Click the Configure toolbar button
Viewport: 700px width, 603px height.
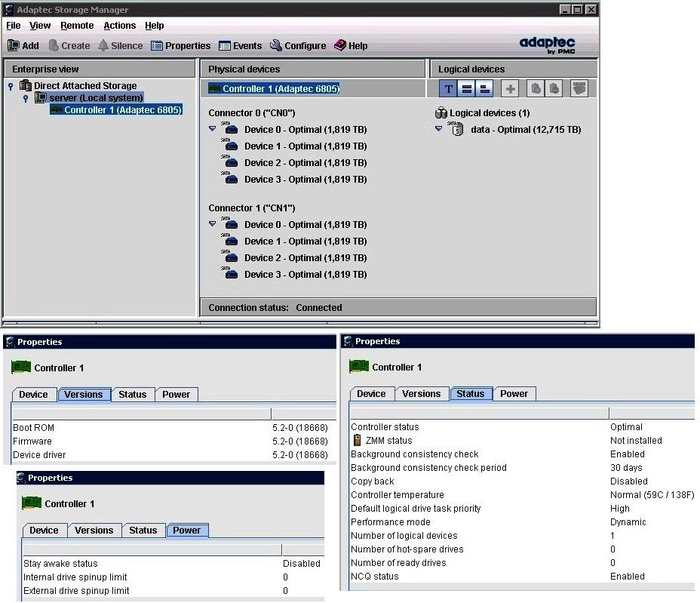point(298,45)
